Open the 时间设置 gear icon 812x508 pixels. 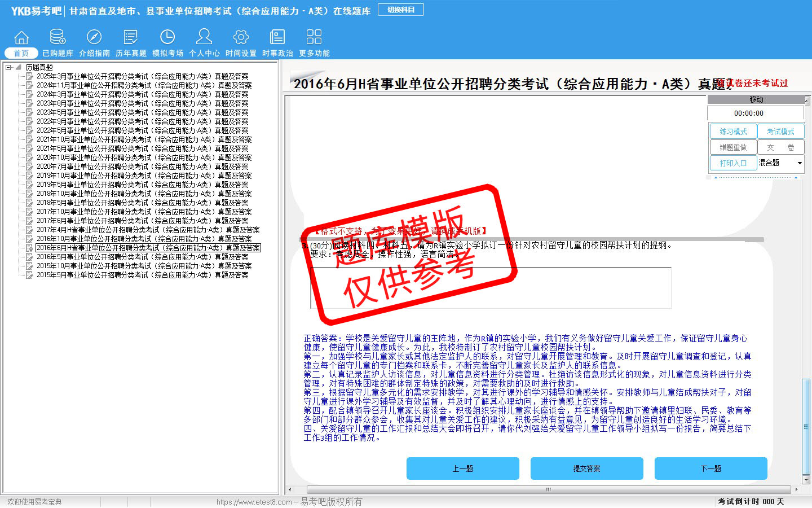click(241, 38)
